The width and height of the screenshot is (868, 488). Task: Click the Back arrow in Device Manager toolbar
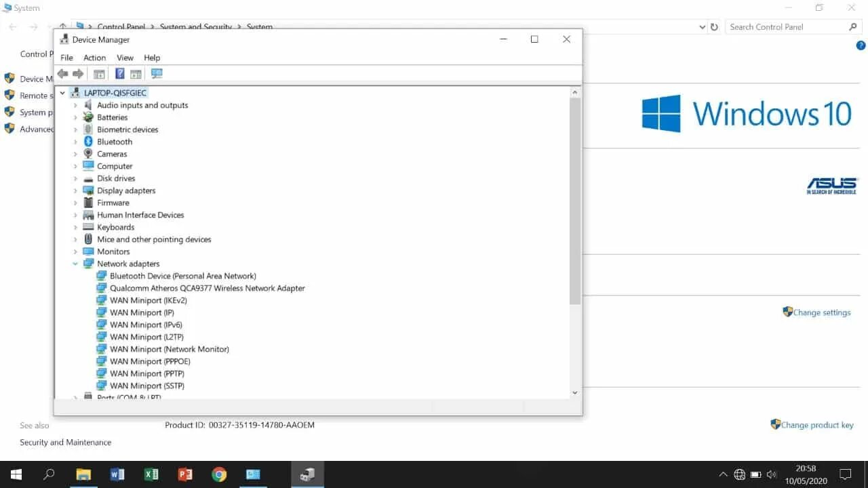62,74
